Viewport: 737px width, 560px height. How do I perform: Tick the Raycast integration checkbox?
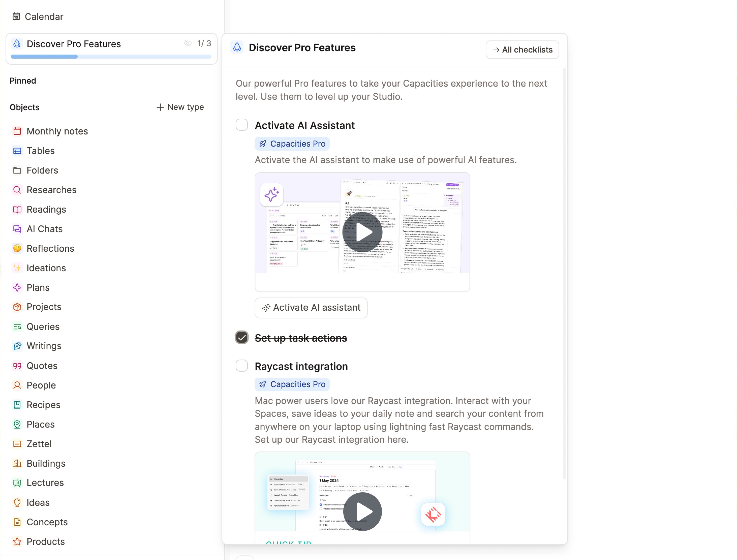tap(242, 366)
